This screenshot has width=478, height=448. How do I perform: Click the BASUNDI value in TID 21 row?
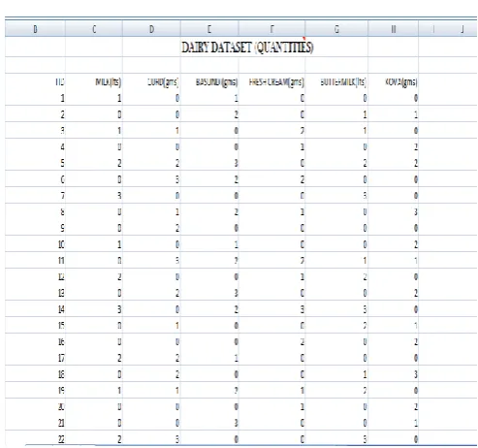click(209, 423)
